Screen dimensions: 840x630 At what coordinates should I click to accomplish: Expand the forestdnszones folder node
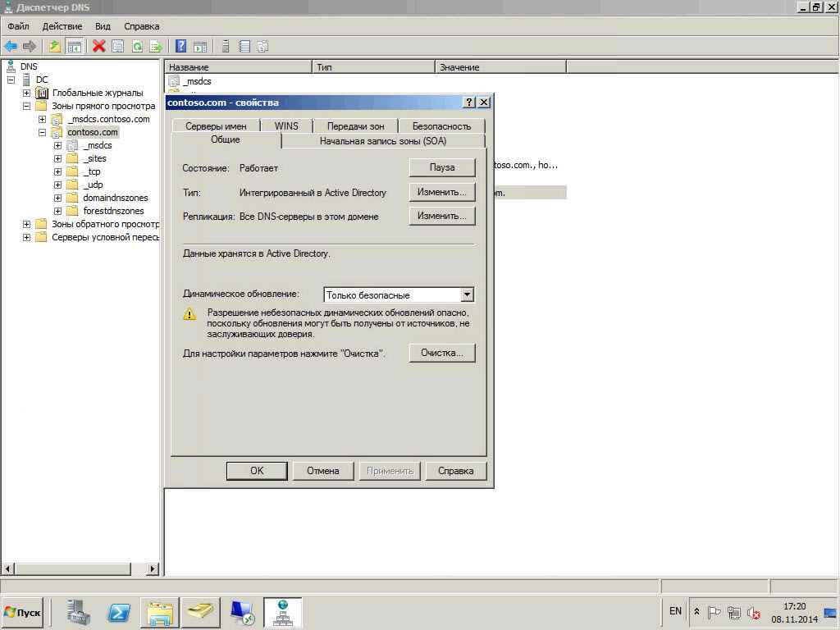(58, 211)
